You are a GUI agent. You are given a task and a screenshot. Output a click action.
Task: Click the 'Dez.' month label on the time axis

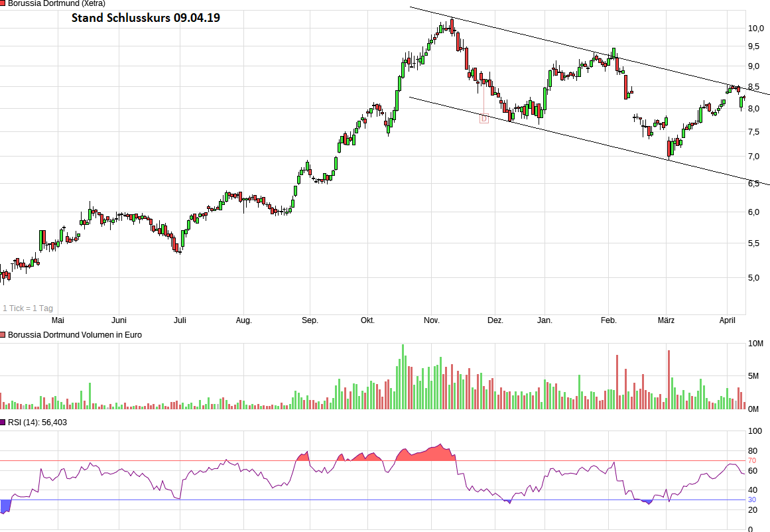tap(495, 320)
